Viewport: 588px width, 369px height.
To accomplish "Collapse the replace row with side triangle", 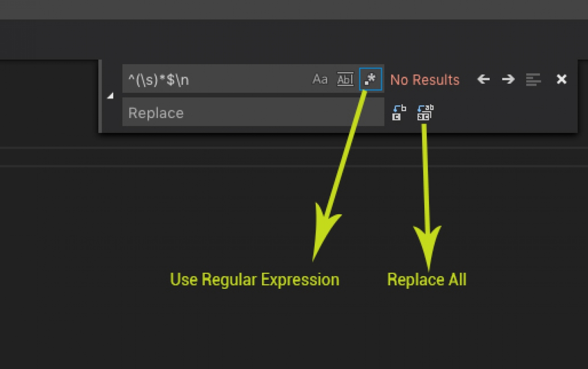I will point(110,96).
